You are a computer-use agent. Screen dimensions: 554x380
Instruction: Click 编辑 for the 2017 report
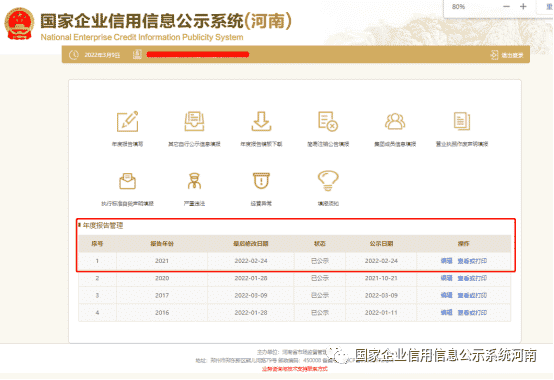(447, 295)
